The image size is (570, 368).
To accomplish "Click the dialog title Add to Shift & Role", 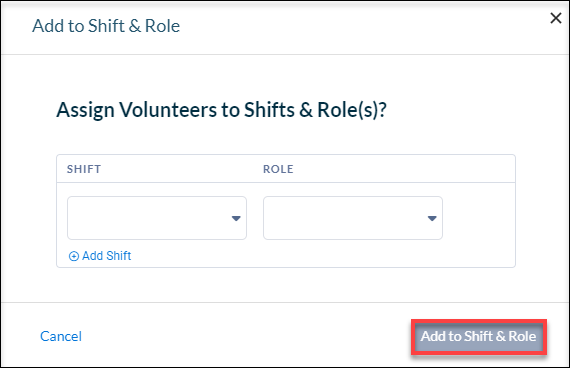I will pos(106,26).
